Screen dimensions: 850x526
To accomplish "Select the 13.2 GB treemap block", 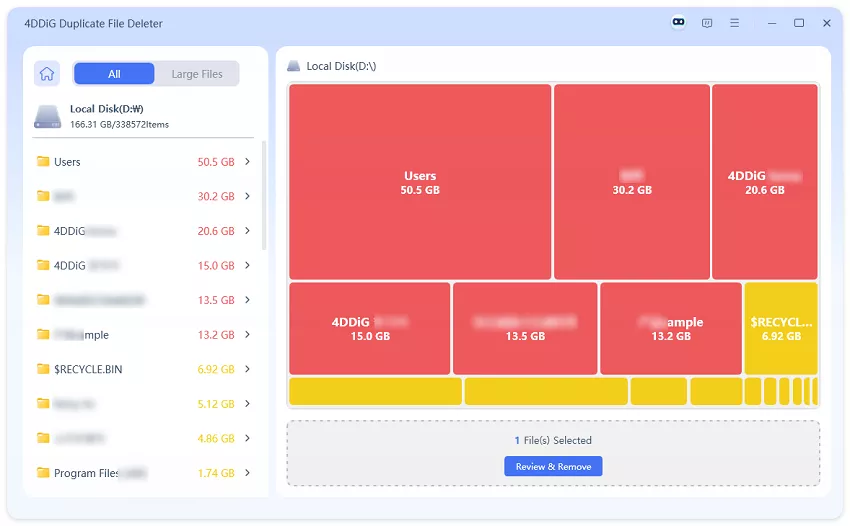I will pos(671,328).
